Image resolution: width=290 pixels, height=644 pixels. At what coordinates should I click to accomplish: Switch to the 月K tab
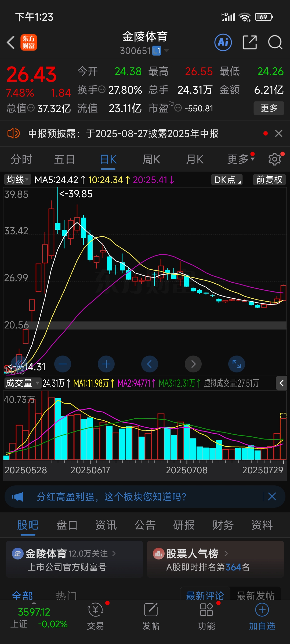(195, 159)
